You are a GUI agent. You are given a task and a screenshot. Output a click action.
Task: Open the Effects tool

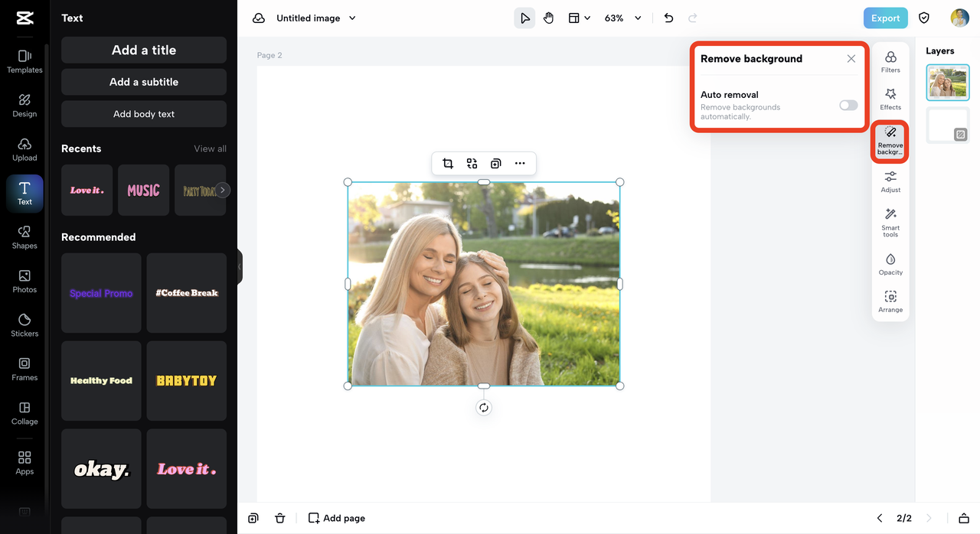890,99
